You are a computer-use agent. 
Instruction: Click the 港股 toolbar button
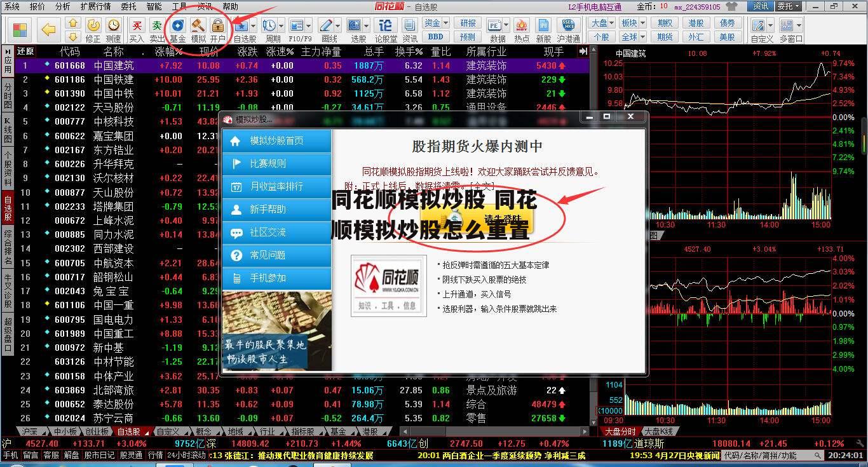click(x=696, y=23)
